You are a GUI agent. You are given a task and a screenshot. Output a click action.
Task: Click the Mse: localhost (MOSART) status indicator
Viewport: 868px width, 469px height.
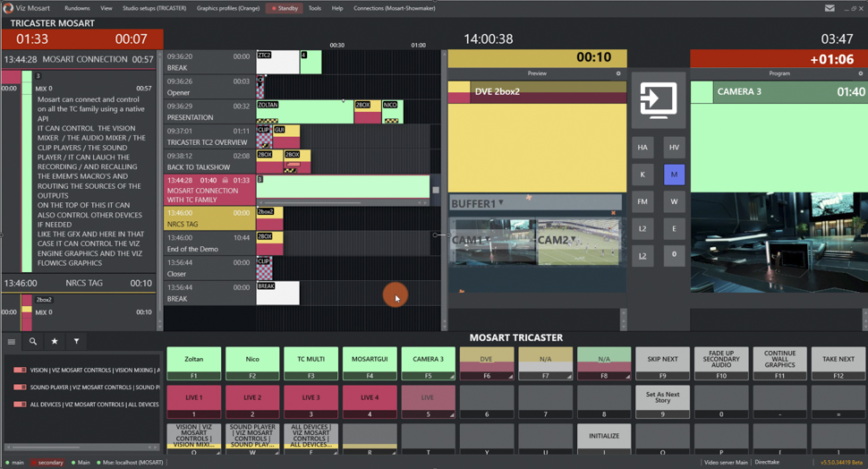coord(130,463)
